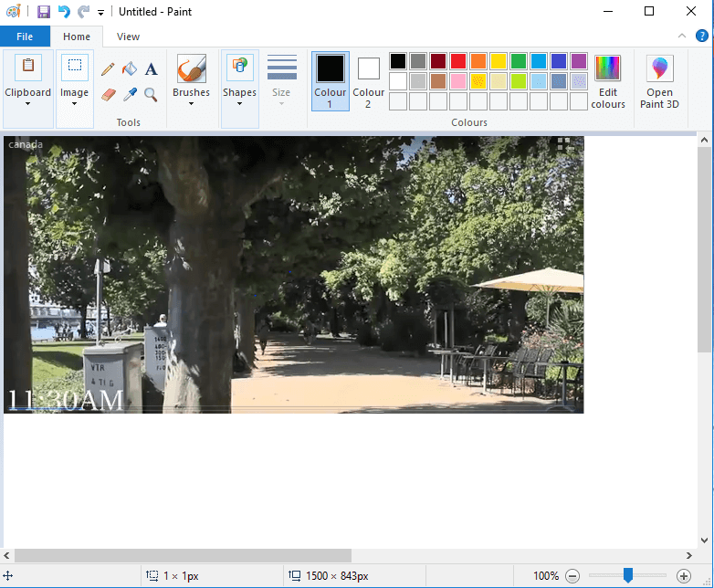Expand the Brushes dropdown arrow
Image resolution: width=714 pixels, height=588 pixels.
(x=191, y=103)
